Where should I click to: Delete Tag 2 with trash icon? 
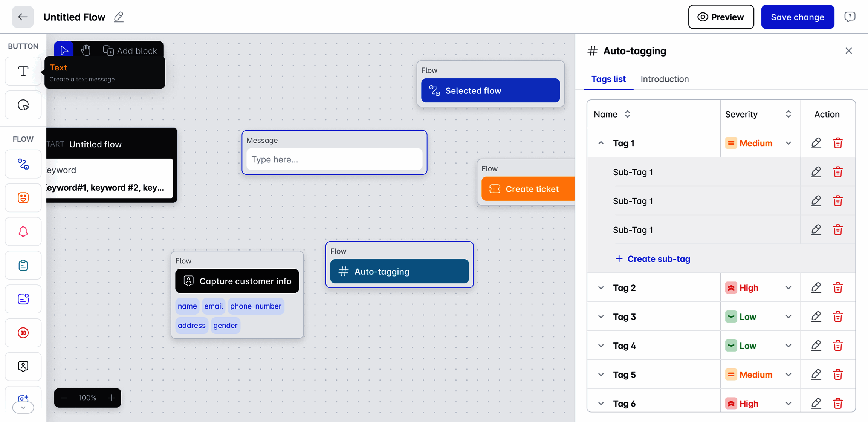coord(837,288)
